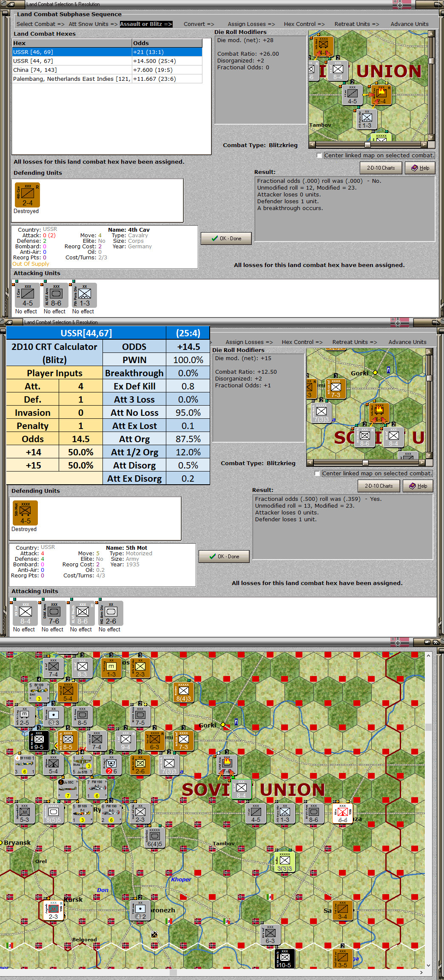
Task: Go to the Convert subphase step
Action: (199, 24)
